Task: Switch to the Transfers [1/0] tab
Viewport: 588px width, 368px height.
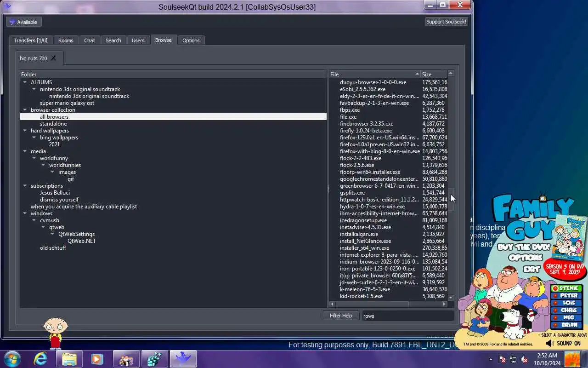Action: (x=30, y=40)
